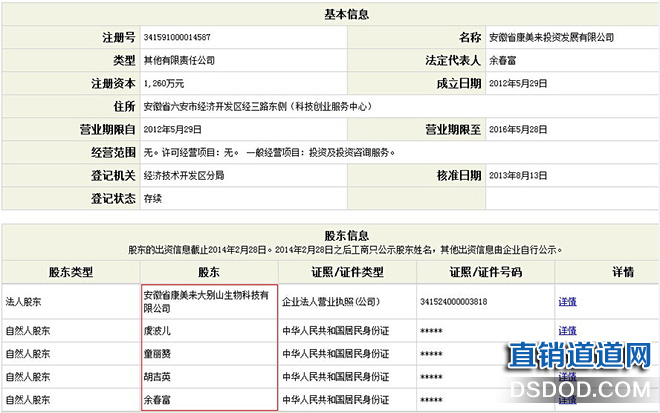Select company name 安徽省康美来投资发展有限公司

(x=551, y=37)
